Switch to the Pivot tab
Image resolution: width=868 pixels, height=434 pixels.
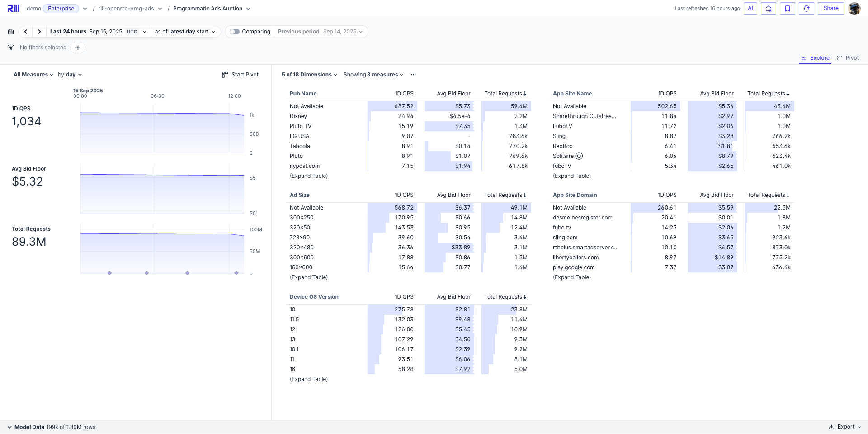[x=848, y=58]
